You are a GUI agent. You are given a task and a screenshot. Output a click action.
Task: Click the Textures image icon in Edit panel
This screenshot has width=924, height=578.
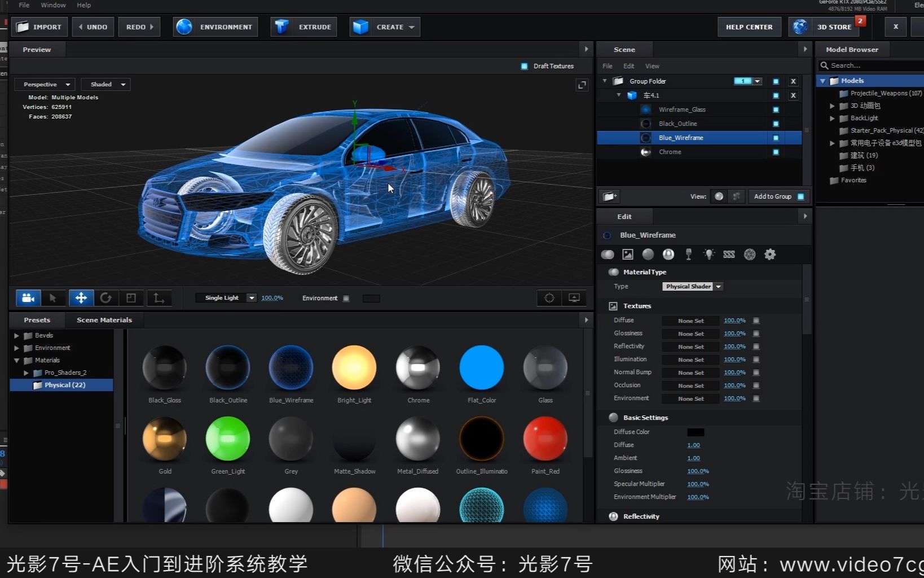(628, 255)
